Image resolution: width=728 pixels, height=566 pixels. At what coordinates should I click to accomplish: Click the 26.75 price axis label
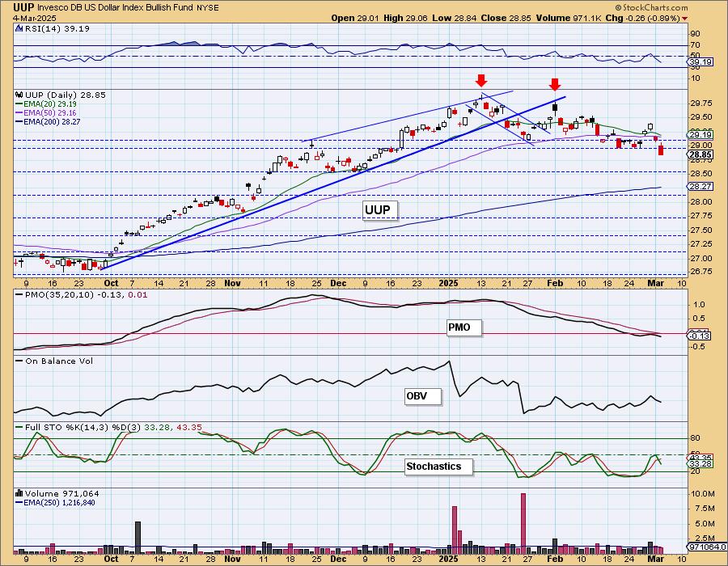700,271
